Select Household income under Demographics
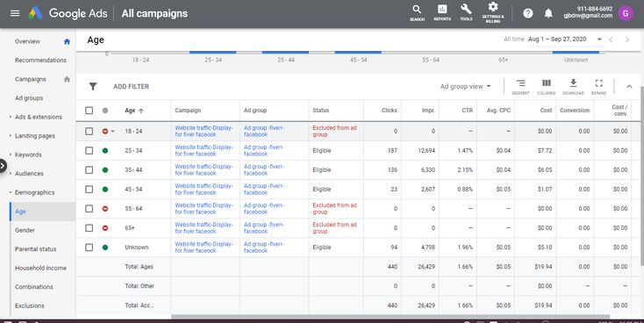This screenshot has height=323, width=644. point(40,268)
